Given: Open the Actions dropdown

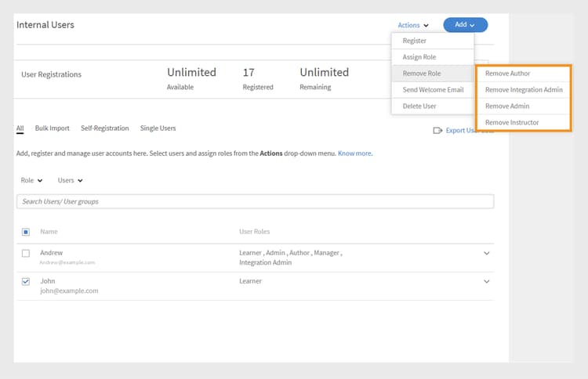Looking at the screenshot, I should tap(413, 25).
